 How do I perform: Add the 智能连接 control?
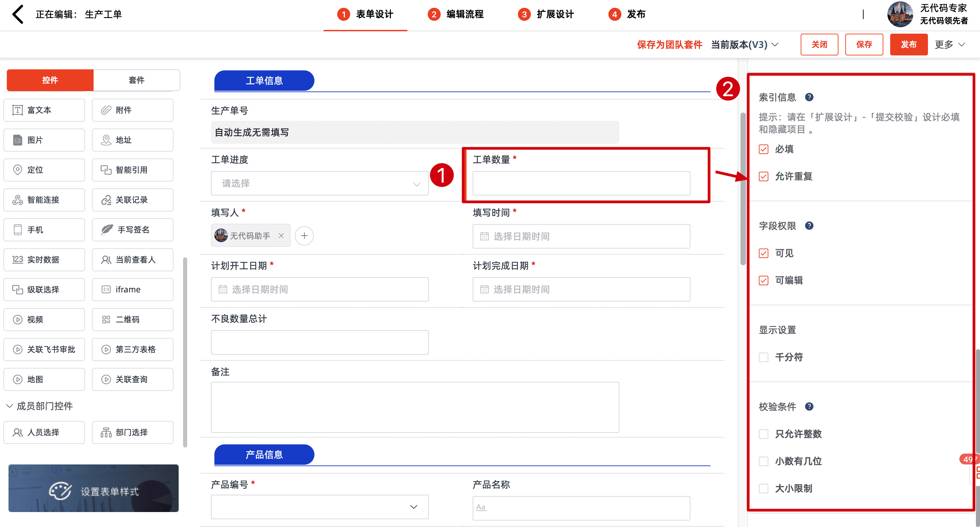point(44,200)
